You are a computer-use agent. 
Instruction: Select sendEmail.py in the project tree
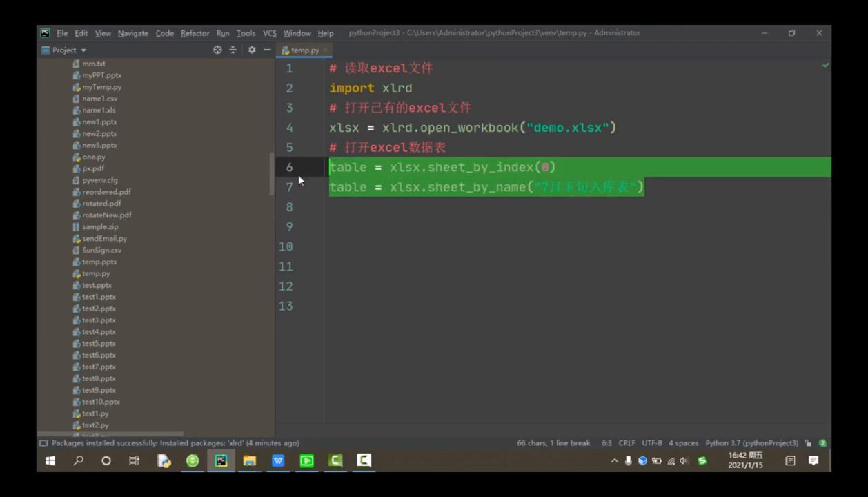103,238
